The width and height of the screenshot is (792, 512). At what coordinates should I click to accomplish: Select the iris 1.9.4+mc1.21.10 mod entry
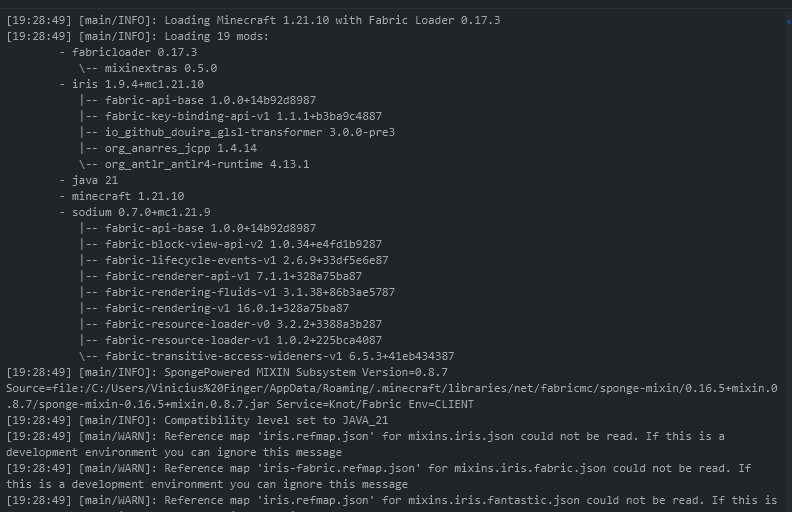pyautogui.click(x=137, y=84)
